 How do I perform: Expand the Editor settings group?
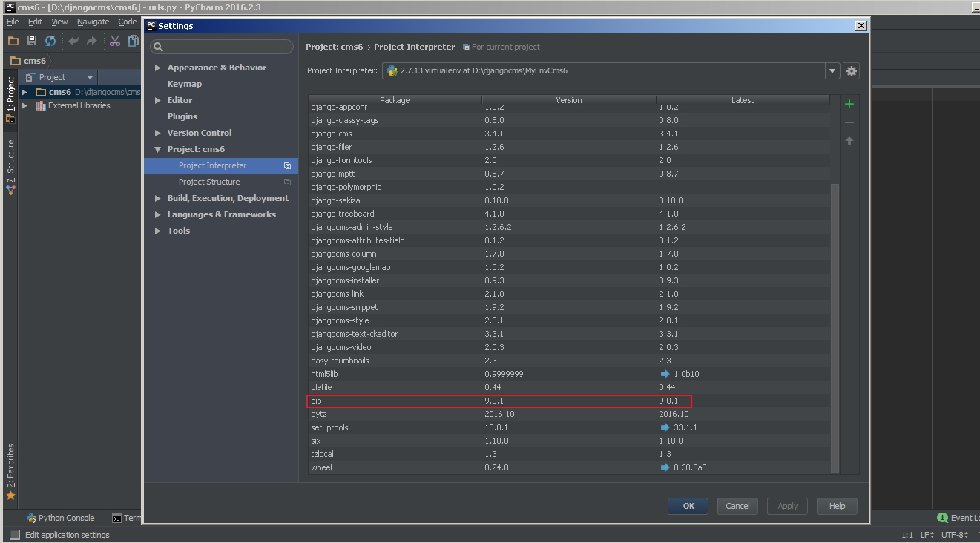(x=157, y=100)
